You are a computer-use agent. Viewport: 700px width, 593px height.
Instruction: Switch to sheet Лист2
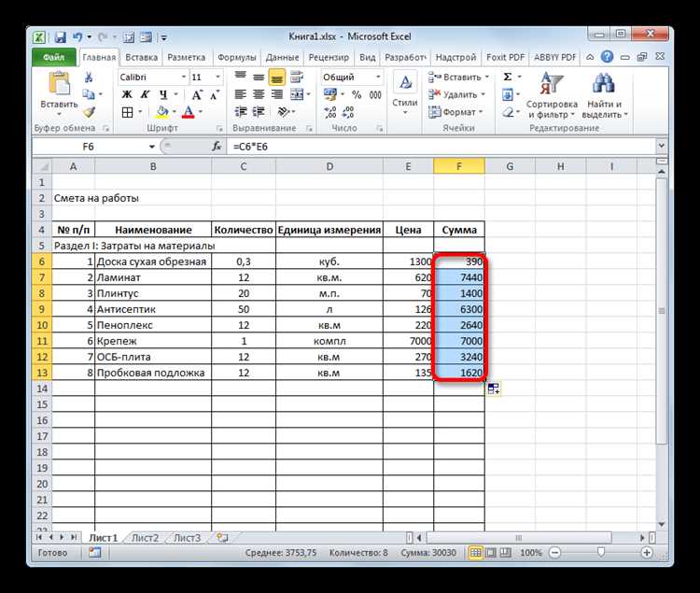[145, 538]
